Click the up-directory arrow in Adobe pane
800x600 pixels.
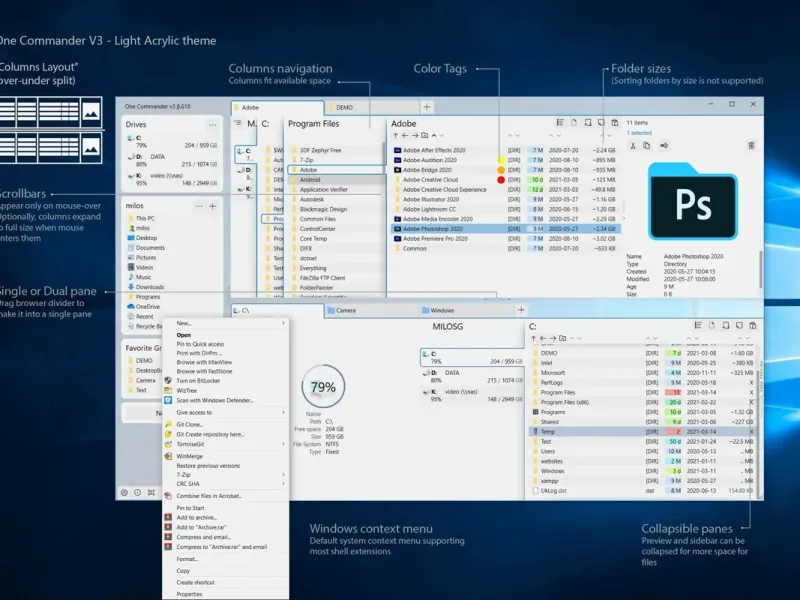395,136
